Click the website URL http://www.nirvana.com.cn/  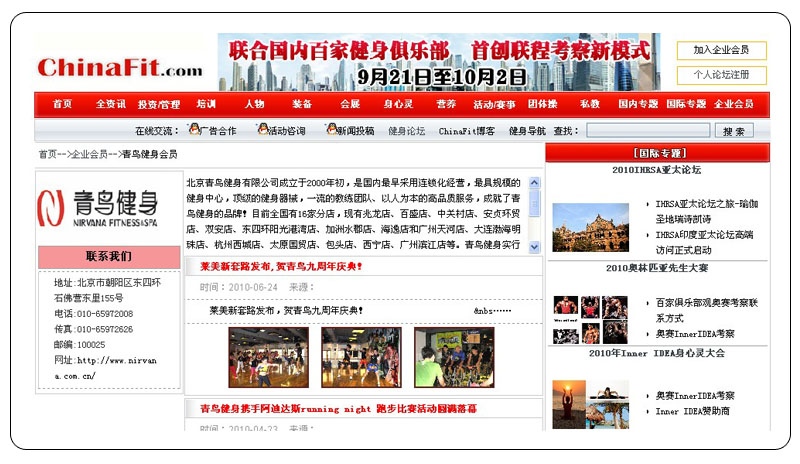pyautogui.click(x=106, y=368)
